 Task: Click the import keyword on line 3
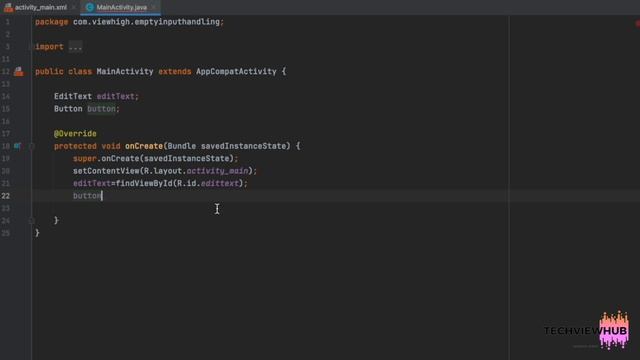[x=49, y=47]
